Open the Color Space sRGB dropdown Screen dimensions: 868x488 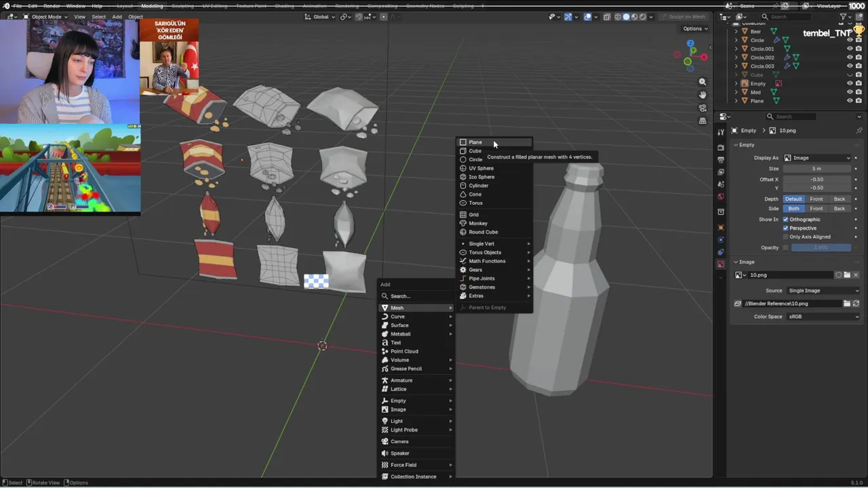(x=823, y=317)
